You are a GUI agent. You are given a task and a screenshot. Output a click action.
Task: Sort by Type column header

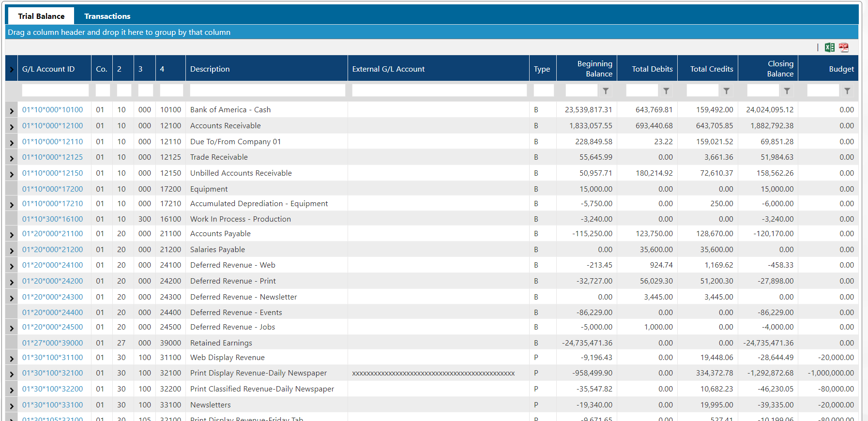click(542, 69)
